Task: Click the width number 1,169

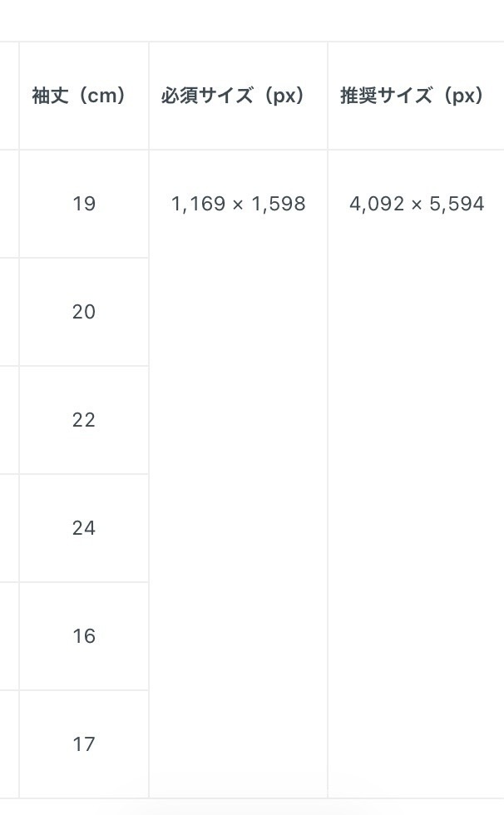Action: (x=198, y=204)
